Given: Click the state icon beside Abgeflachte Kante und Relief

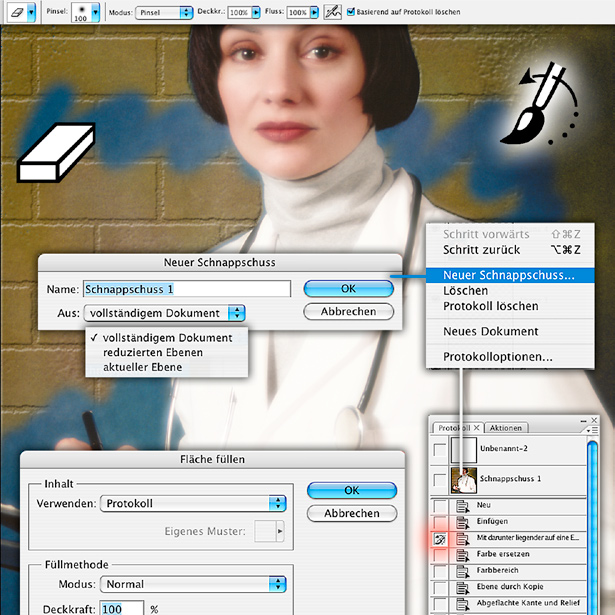Looking at the screenshot, I should coord(463,604).
